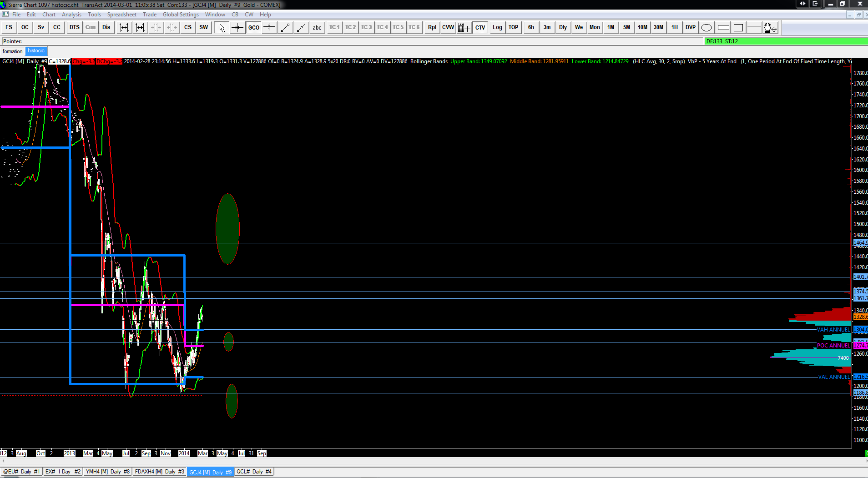Click the DTS toolbar button

click(x=74, y=27)
